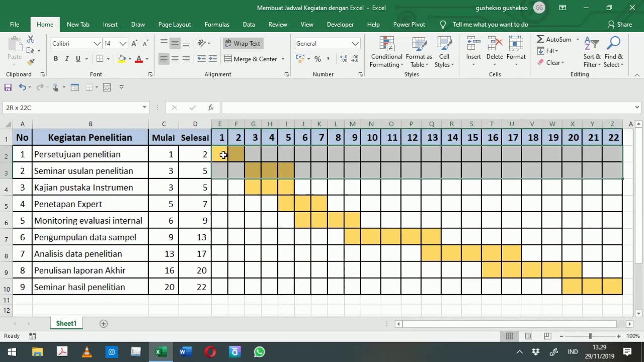This screenshot has height=362, width=644.
Task: Expand the font name dropdown
Action: [97, 44]
